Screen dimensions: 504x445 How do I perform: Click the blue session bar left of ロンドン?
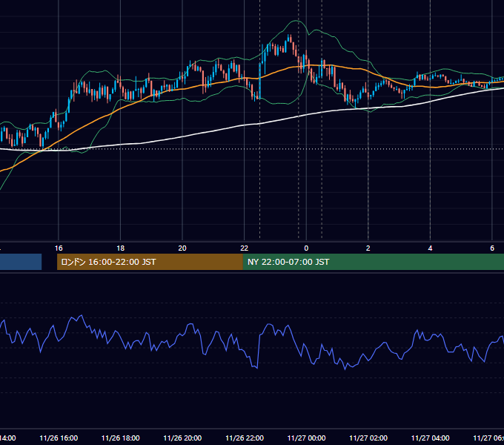tap(21, 262)
